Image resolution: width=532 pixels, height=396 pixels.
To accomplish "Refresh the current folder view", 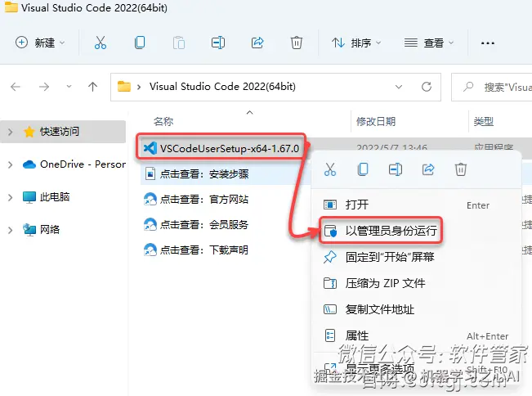I will [x=427, y=87].
